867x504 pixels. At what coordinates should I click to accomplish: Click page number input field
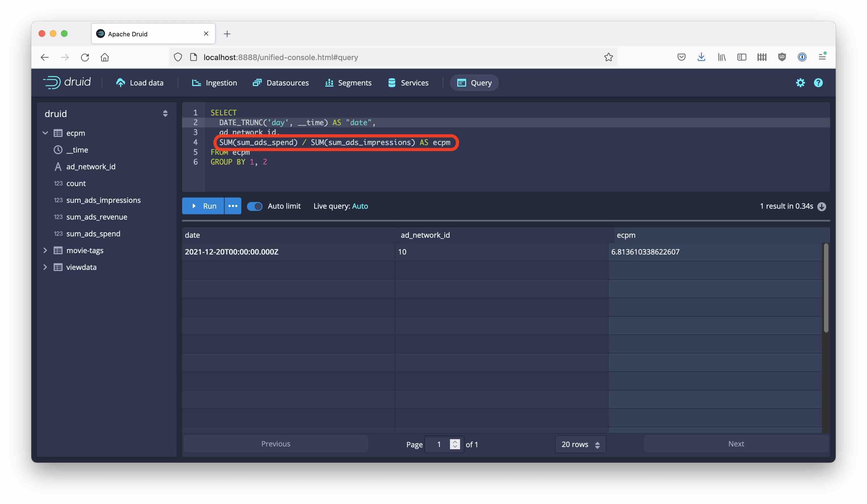(438, 444)
